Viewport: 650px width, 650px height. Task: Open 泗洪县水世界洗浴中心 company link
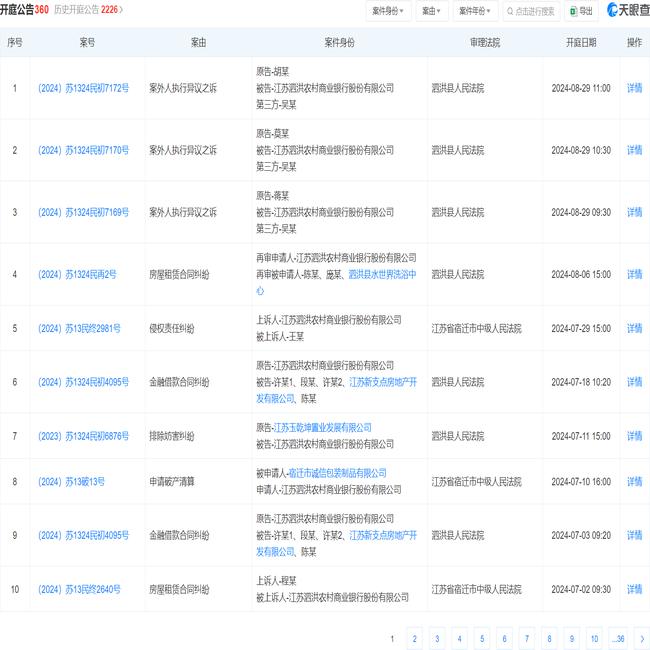point(382,274)
